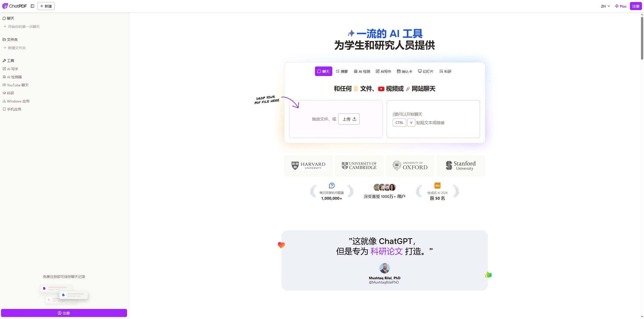Click the question mark icon above 每日回答的问题量

pos(332,186)
